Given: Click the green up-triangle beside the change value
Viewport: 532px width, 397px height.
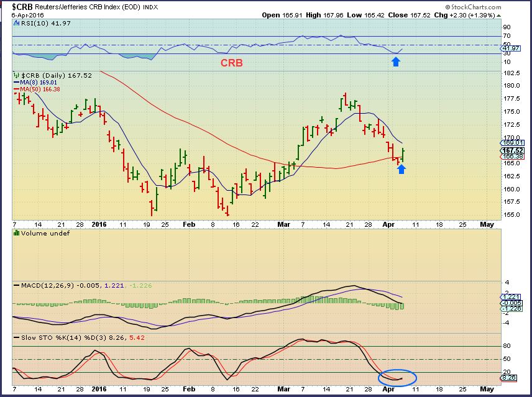Looking at the screenshot, I should click(x=498, y=16).
